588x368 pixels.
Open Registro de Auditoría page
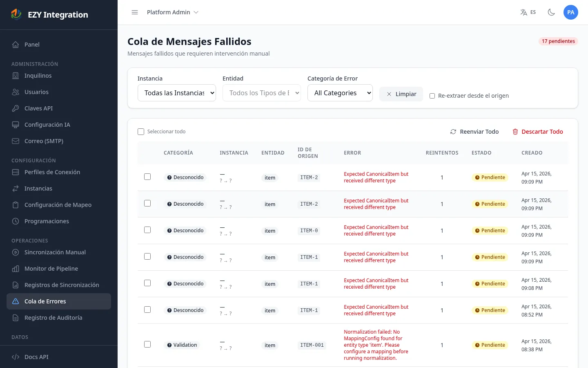(59, 318)
